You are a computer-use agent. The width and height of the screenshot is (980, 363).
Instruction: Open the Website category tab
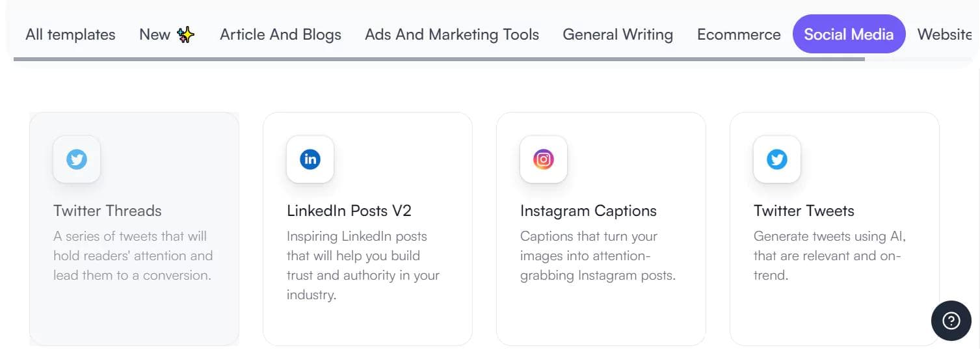[945, 34]
